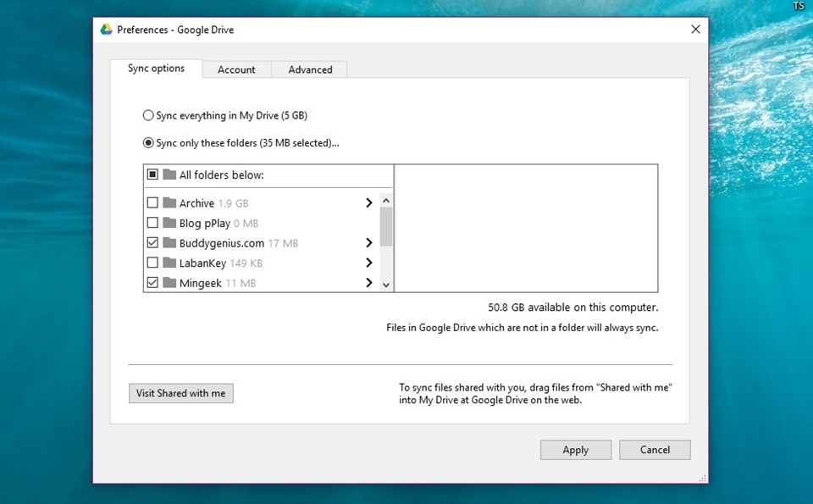813x504 pixels.
Task: Expand the LabanKey folder chevron
Action: pyautogui.click(x=368, y=263)
